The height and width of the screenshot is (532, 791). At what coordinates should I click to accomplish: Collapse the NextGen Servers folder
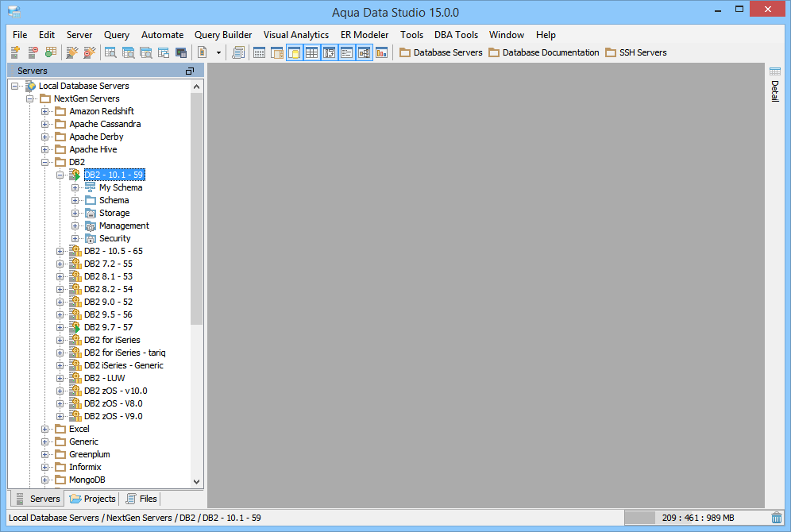coord(30,98)
